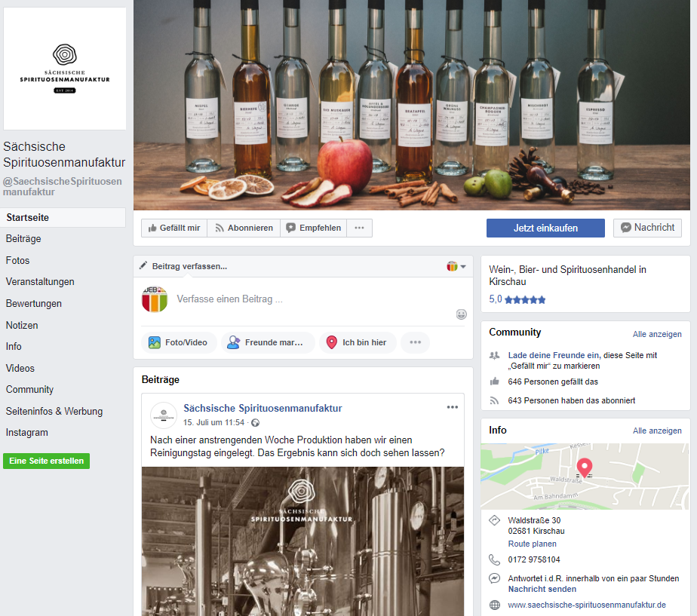
Task: Show more composer options after Ich bin hier
Action: [x=415, y=342]
